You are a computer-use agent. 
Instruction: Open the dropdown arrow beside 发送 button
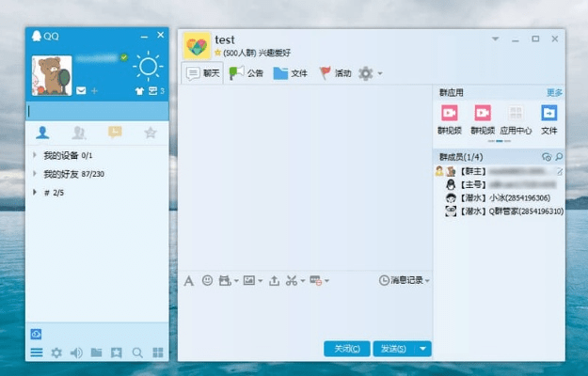(423, 349)
